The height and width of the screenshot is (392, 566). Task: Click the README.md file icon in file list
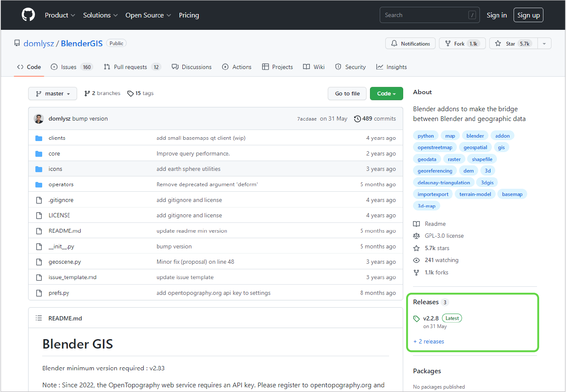point(39,231)
